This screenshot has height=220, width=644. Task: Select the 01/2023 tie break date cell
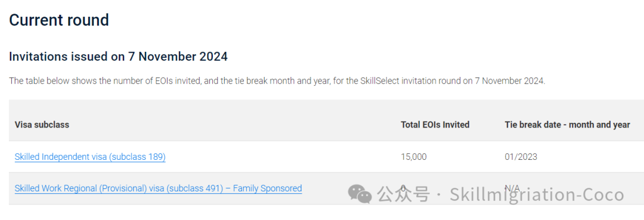coord(521,157)
